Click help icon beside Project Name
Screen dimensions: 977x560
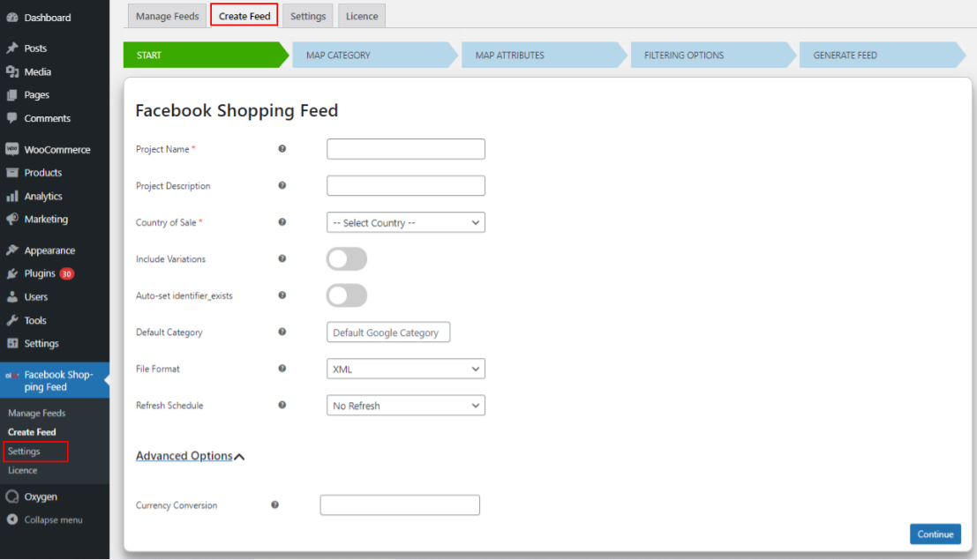coord(282,149)
